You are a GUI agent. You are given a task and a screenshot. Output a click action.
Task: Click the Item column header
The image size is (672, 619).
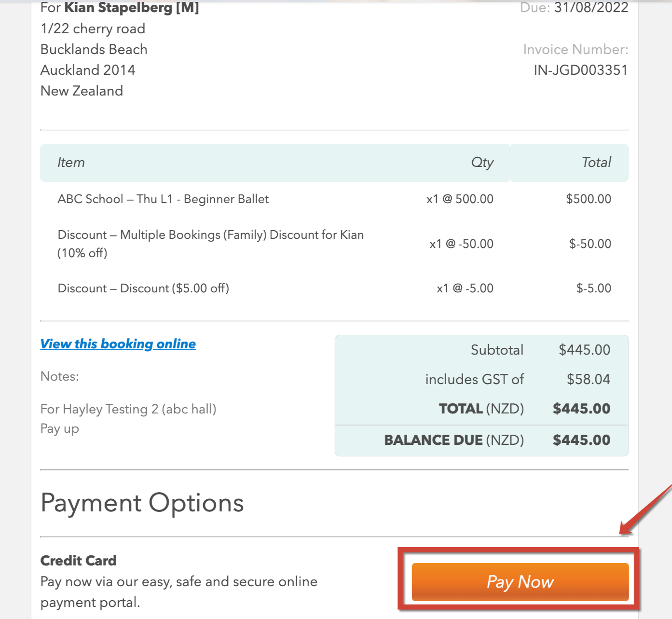[x=71, y=162]
